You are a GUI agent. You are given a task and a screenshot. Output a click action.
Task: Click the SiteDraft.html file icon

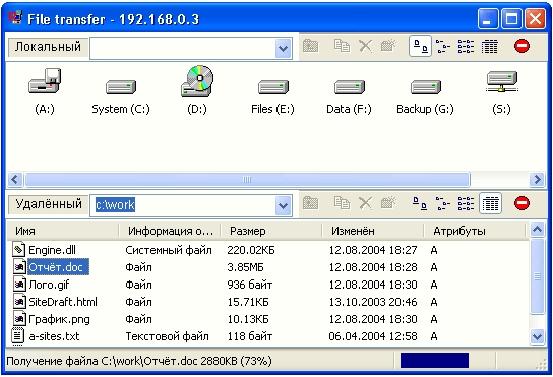tap(19, 302)
